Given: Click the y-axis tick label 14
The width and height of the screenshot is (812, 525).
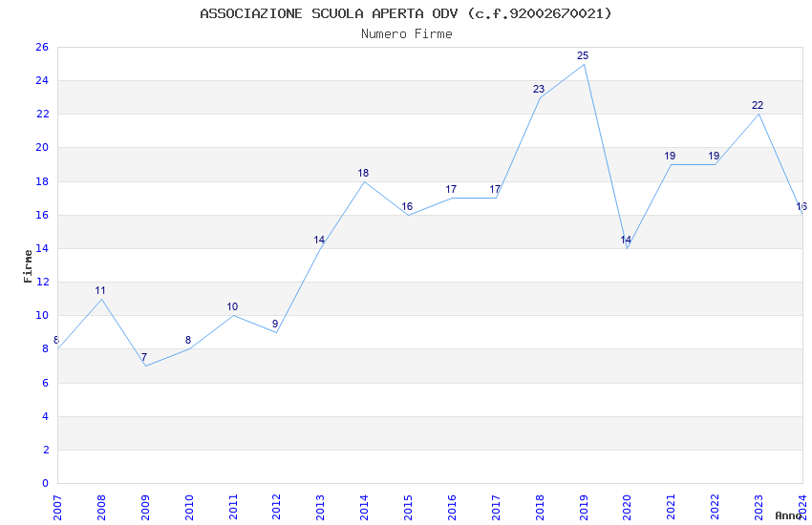Looking at the screenshot, I should [x=42, y=248].
